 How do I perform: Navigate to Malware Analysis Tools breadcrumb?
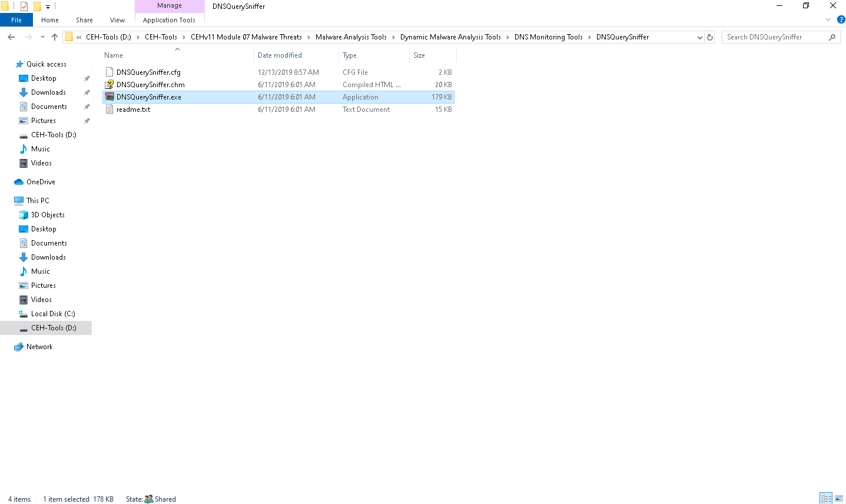tap(351, 37)
